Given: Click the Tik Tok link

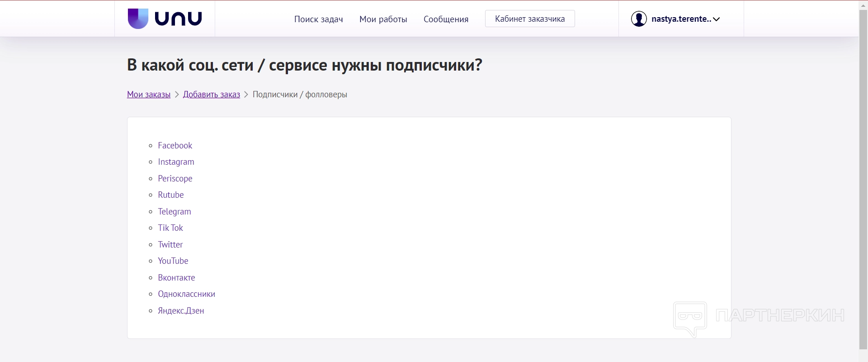Looking at the screenshot, I should (170, 228).
